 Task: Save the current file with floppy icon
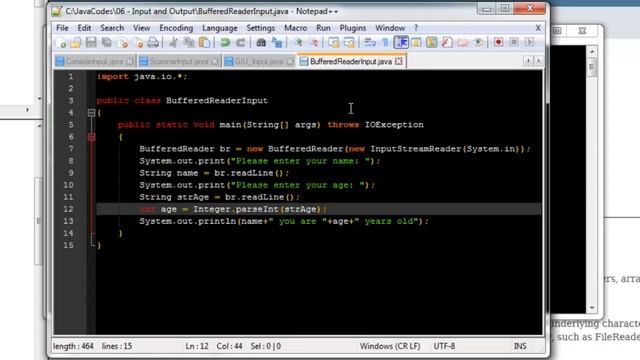coord(91,42)
